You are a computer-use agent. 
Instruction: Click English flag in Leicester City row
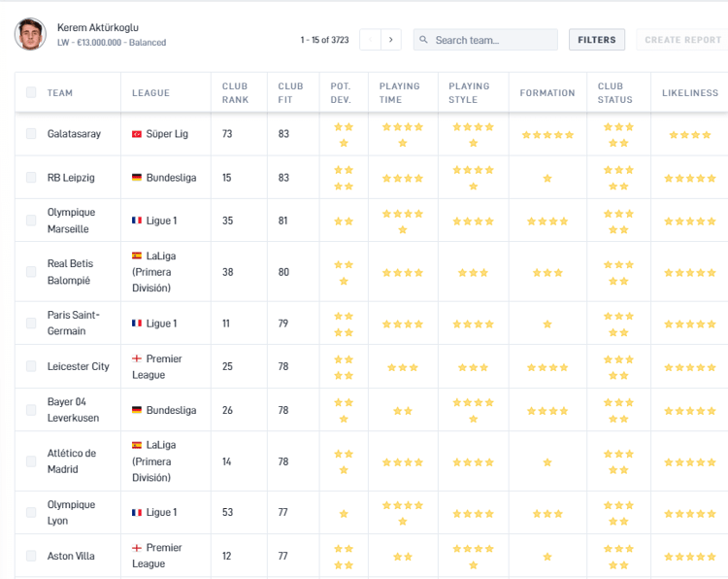click(x=137, y=358)
